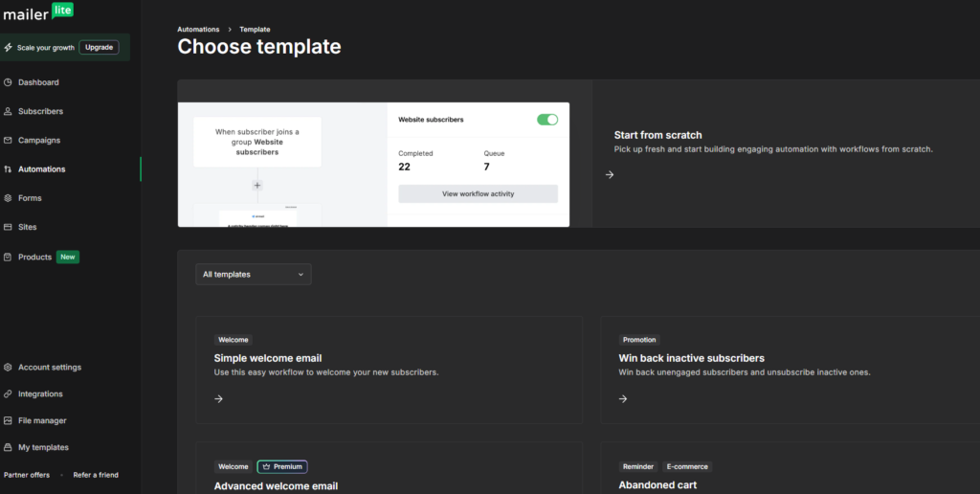This screenshot has height=494, width=980.
Task: Select Start from scratch heading
Action: [657, 135]
